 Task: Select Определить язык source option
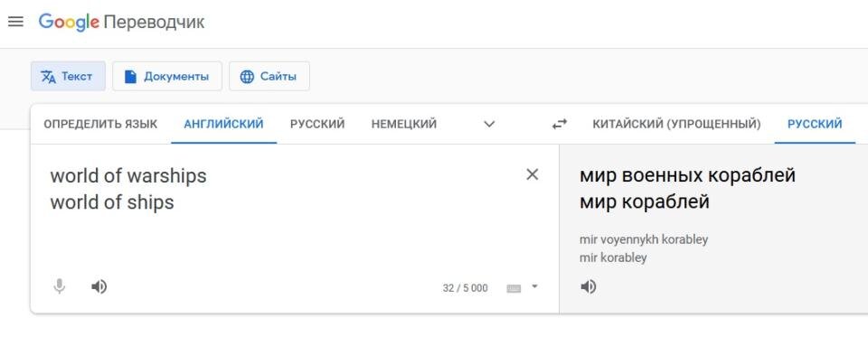tap(100, 125)
